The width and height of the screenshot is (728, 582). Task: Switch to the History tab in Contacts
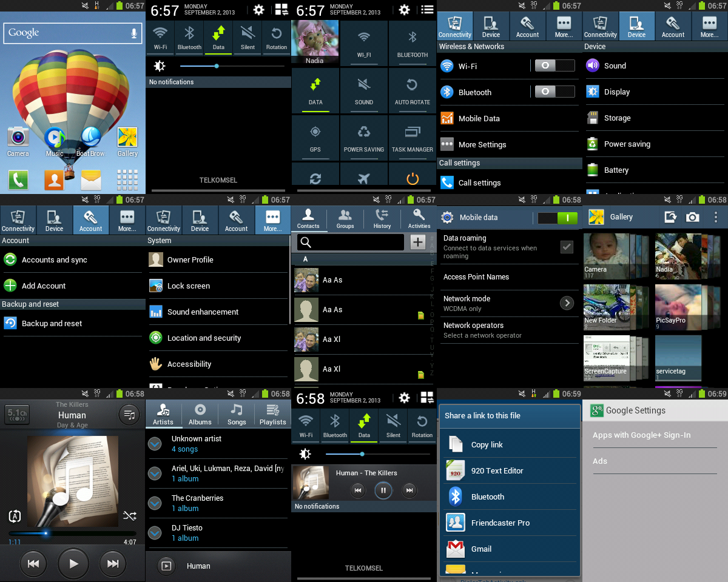[x=382, y=218]
